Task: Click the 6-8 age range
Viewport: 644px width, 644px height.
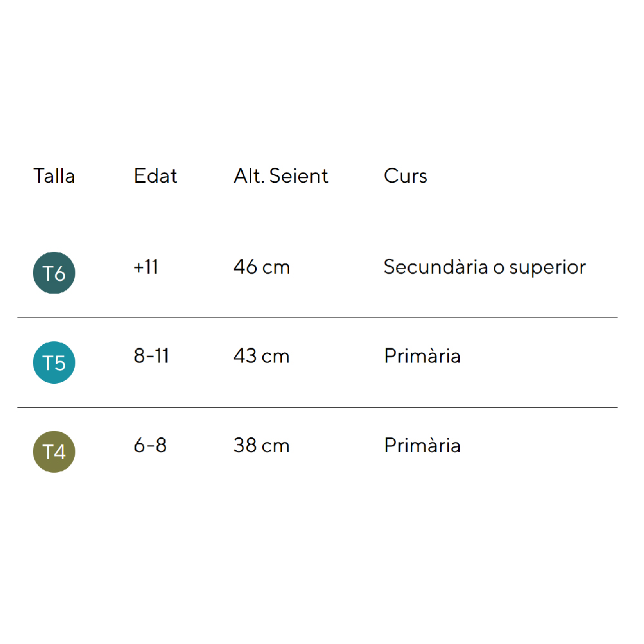Action: 150,445
